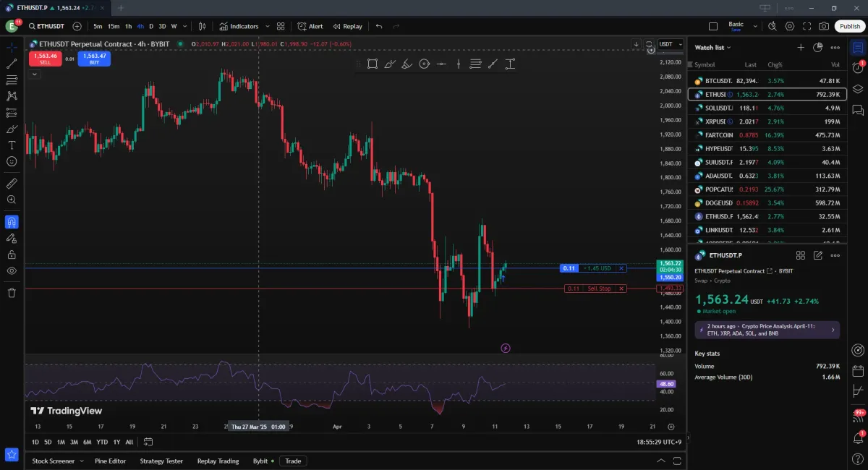Expand the timeframe interval dropdown
This screenshot has width=868, height=470.
[x=185, y=26]
